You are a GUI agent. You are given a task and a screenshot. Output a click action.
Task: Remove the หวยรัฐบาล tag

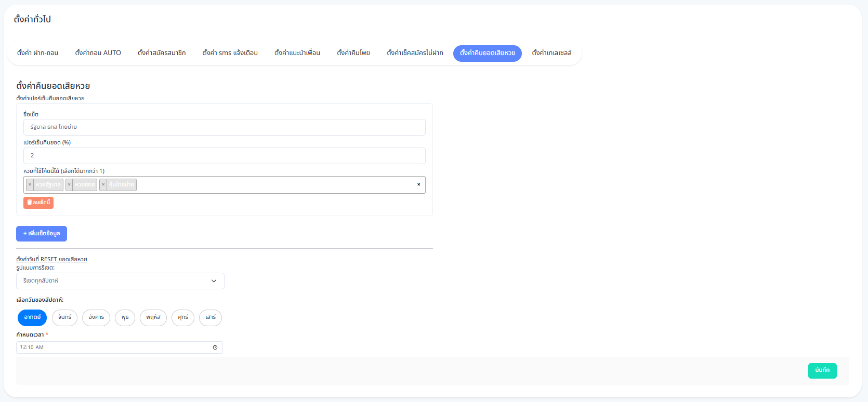point(30,185)
